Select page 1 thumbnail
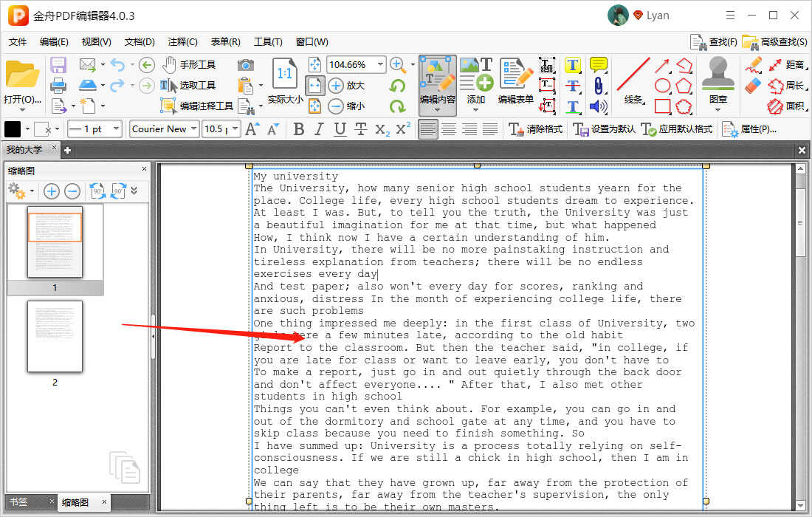 click(x=55, y=242)
